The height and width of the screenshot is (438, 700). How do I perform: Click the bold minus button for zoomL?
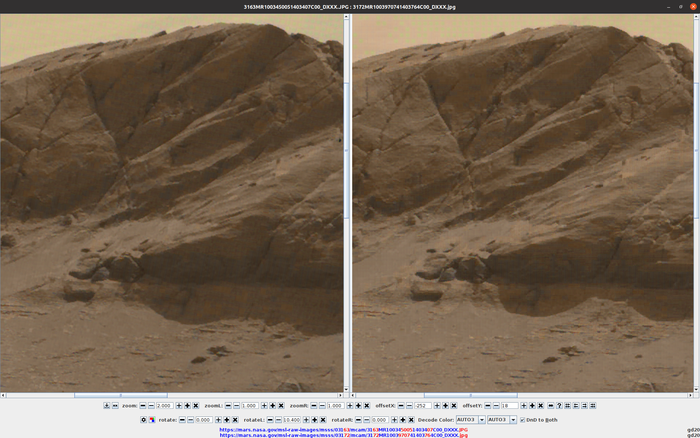pyautogui.click(x=228, y=405)
